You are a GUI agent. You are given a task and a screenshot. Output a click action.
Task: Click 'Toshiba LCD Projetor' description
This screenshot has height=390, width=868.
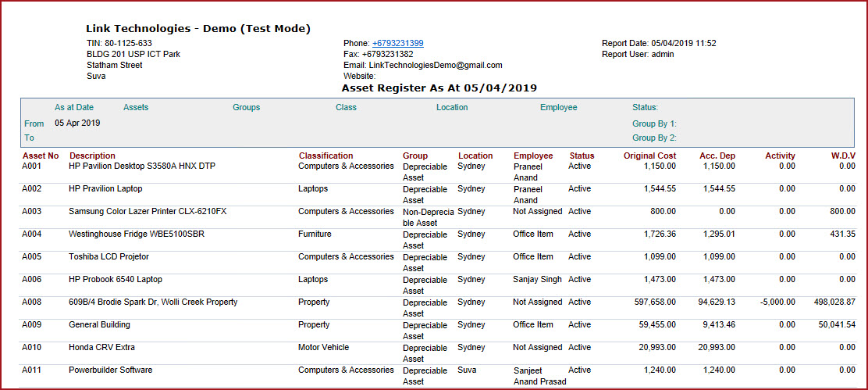(x=108, y=256)
